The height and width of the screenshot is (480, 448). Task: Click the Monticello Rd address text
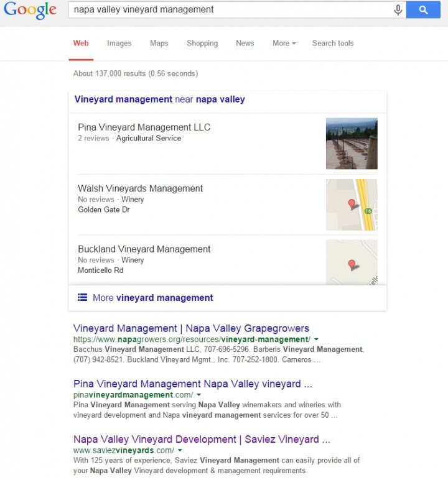101,270
